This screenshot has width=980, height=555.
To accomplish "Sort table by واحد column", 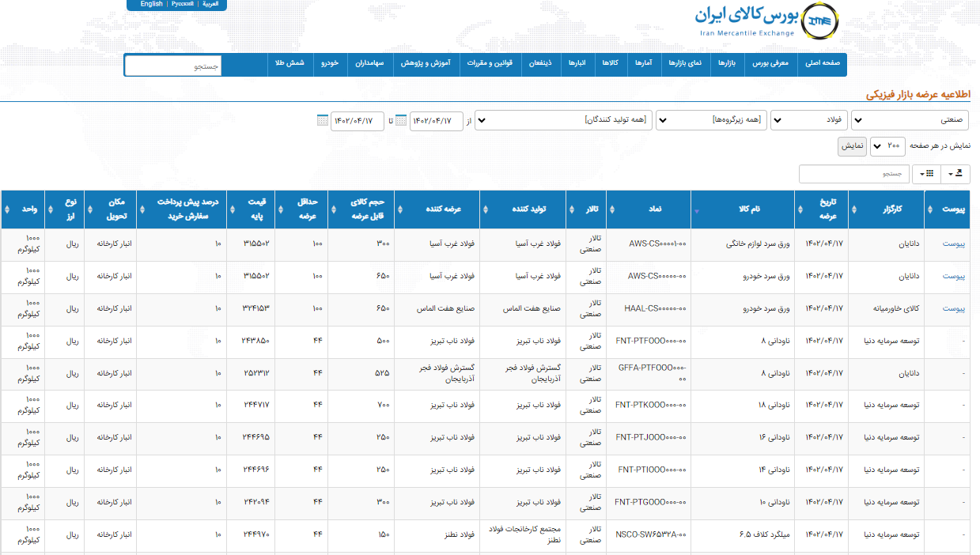I will [x=23, y=210].
